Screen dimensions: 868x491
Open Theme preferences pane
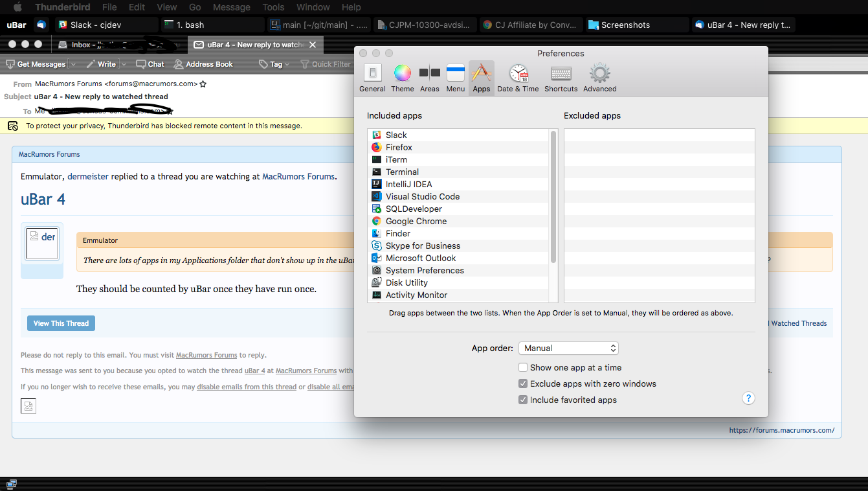(403, 78)
